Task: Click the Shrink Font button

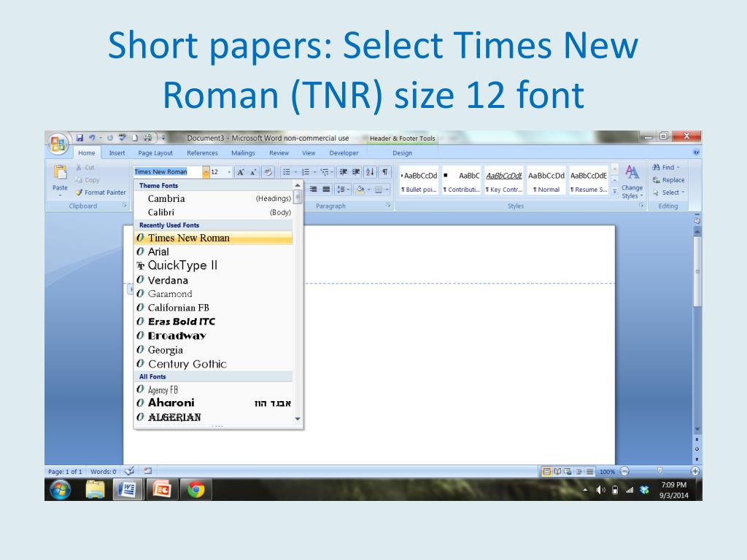Action: (253, 172)
